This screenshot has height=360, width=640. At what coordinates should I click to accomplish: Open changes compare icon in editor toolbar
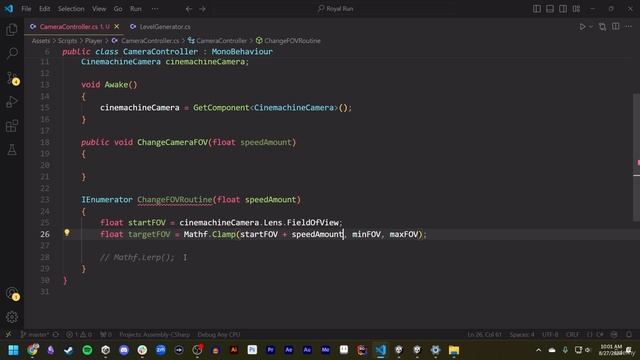coord(602,27)
